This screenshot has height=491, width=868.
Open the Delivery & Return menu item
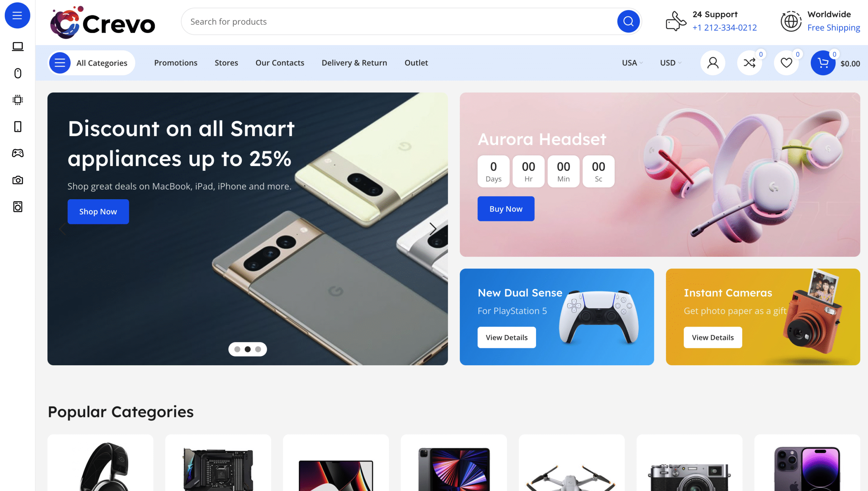[x=354, y=63]
